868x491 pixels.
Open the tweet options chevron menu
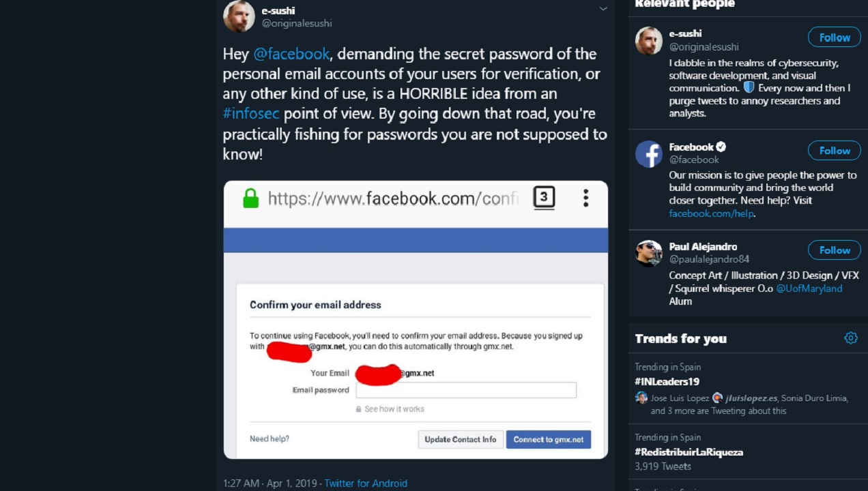tap(603, 9)
